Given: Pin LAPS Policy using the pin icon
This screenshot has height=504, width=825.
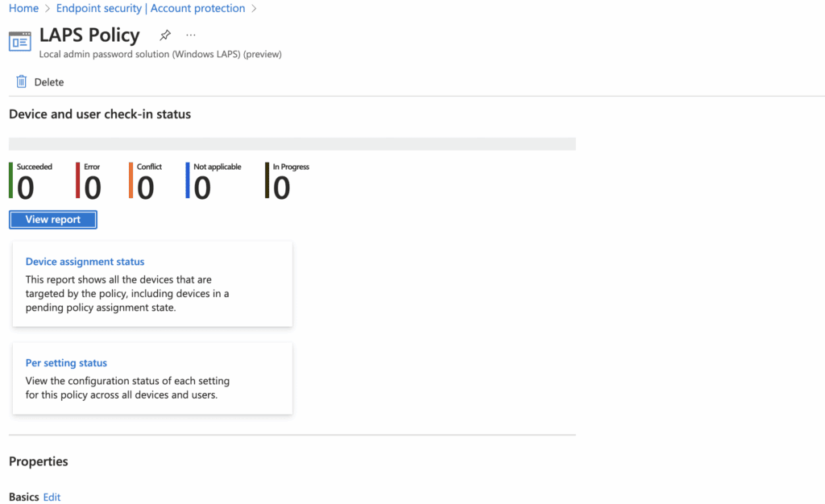Looking at the screenshot, I should pyautogui.click(x=164, y=35).
